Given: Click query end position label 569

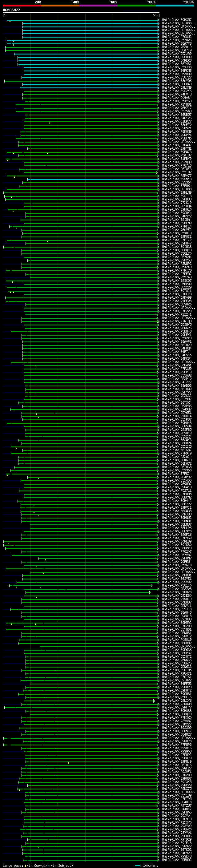Looking at the screenshot, I should (x=155, y=15).
